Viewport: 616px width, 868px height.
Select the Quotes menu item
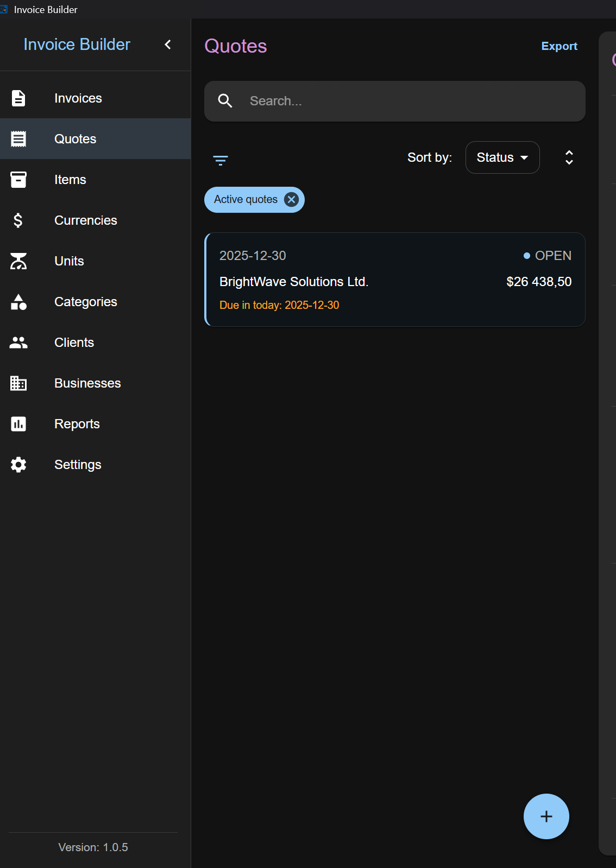click(x=96, y=139)
